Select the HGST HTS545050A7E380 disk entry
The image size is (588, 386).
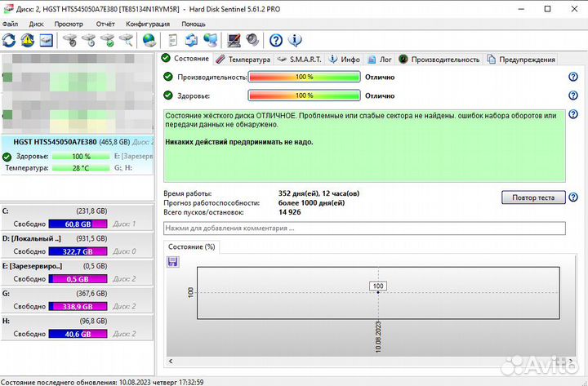[x=78, y=155]
